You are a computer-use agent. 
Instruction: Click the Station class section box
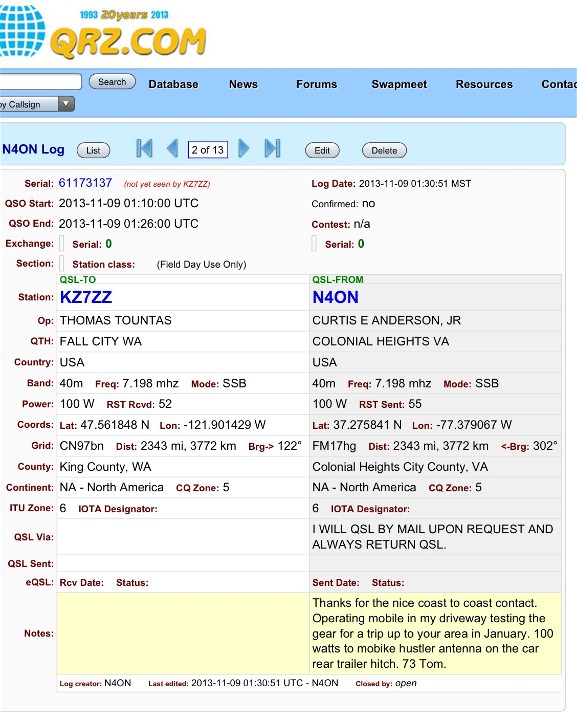click(x=62, y=264)
